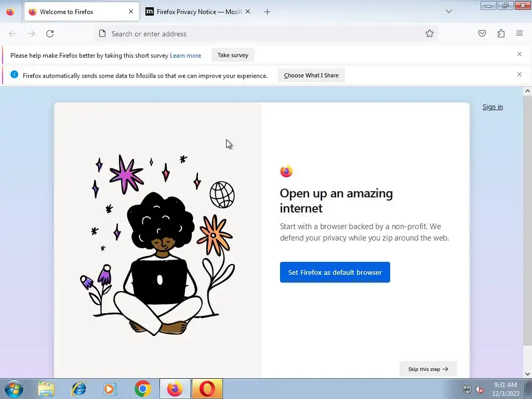Image resolution: width=532 pixels, height=399 pixels.
Task: Open the taskbar clock and date
Action: point(506,389)
